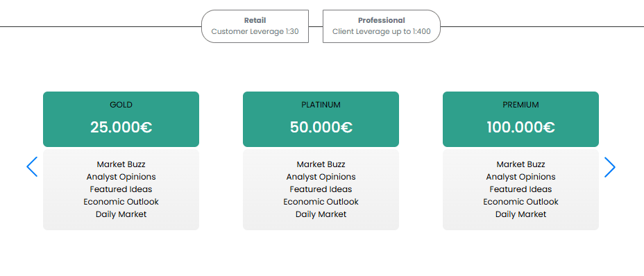Click Analyst Opinions in the Gold card

[x=121, y=177]
